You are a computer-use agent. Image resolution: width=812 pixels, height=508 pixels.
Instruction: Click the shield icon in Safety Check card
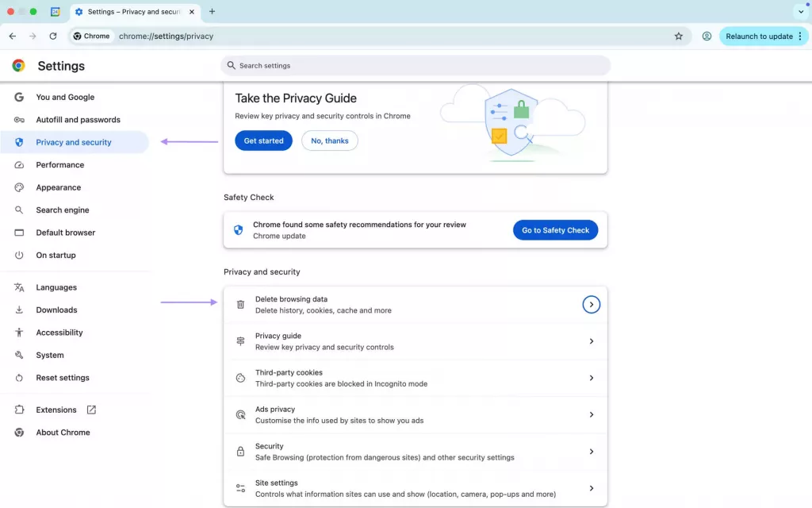(x=238, y=230)
